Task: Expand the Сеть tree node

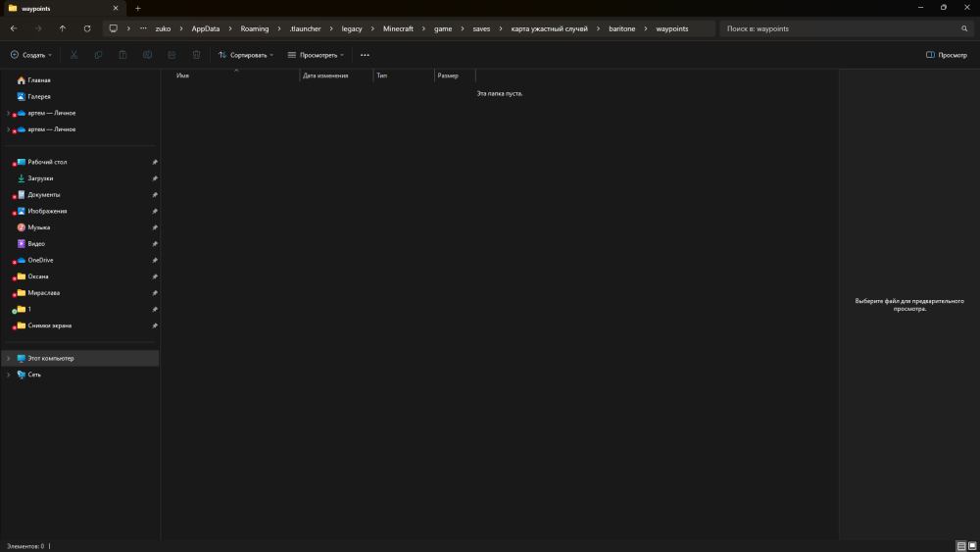Action: [x=8, y=375]
